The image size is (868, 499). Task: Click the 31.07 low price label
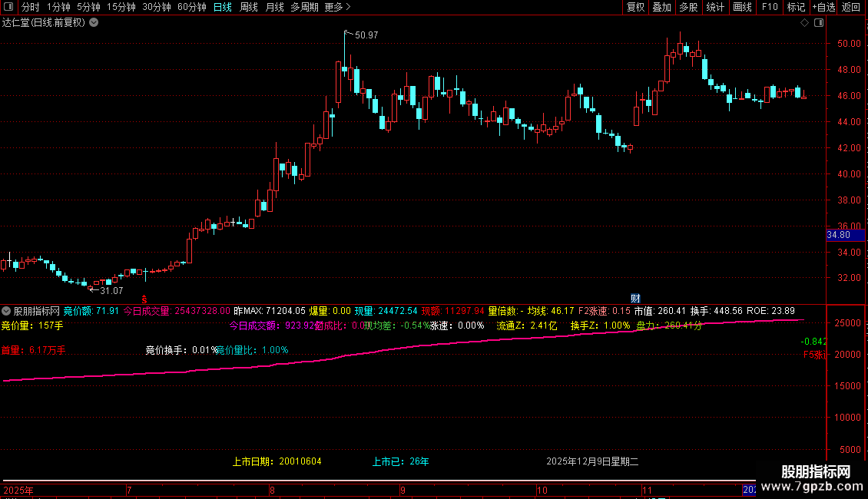[111, 290]
